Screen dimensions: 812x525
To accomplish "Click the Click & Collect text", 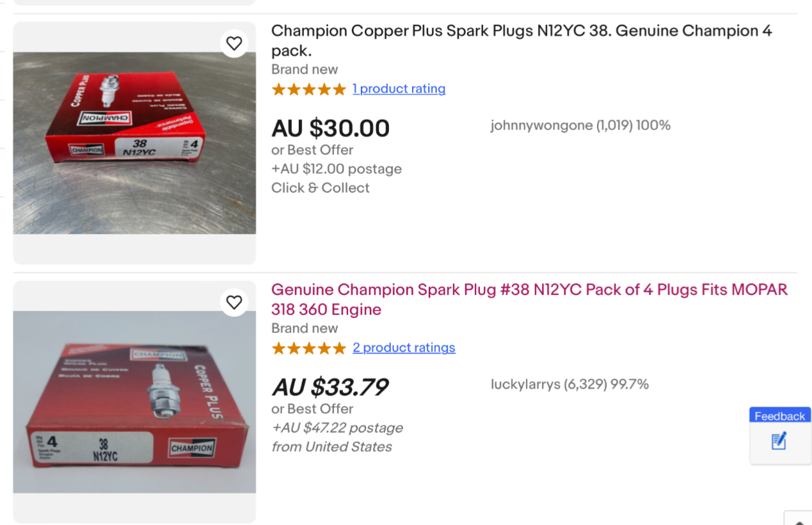I will click(321, 188).
